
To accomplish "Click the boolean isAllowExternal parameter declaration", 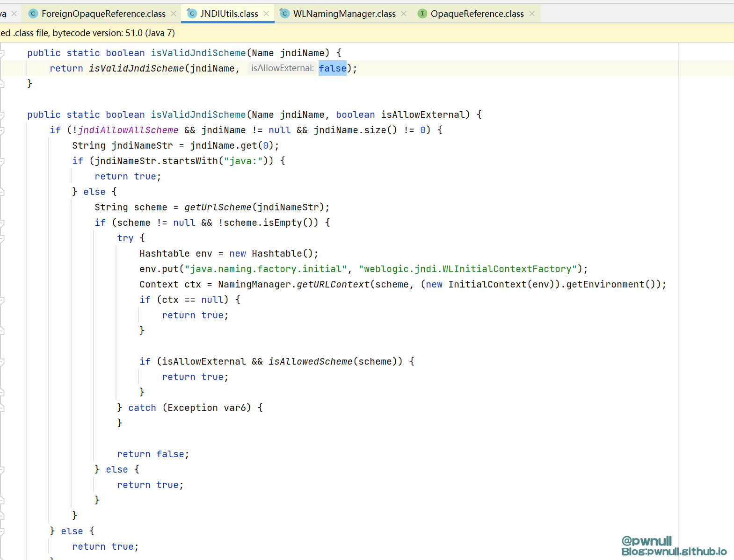I will click(402, 115).
